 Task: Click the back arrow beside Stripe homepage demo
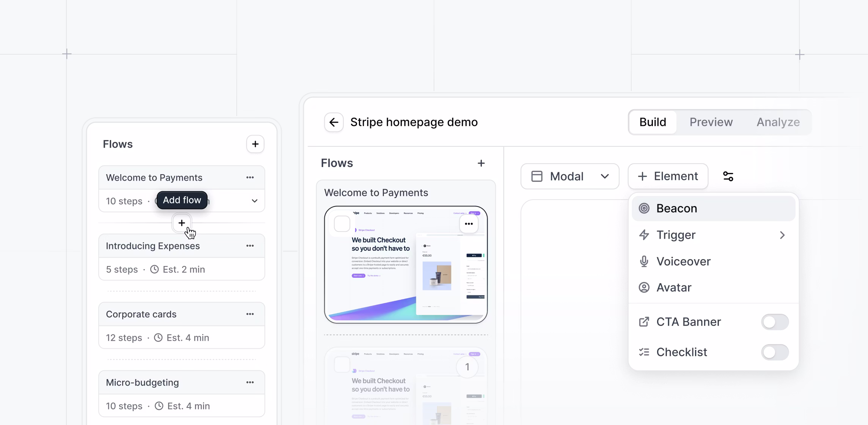[x=334, y=122]
